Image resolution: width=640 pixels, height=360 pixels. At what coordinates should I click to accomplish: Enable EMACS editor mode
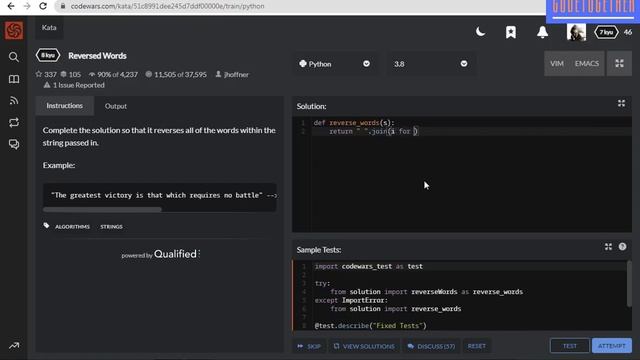tap(587, 63)
